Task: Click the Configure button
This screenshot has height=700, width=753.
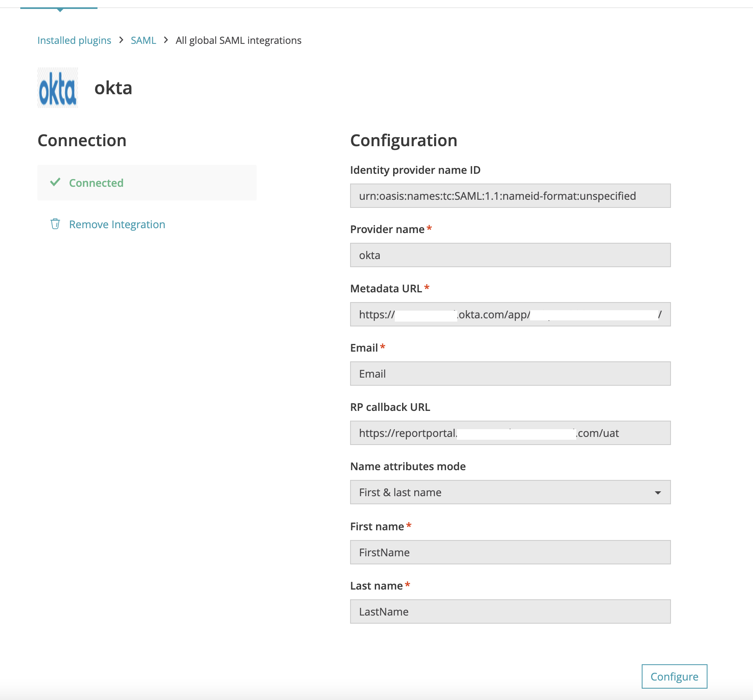Action: point(674,676)
